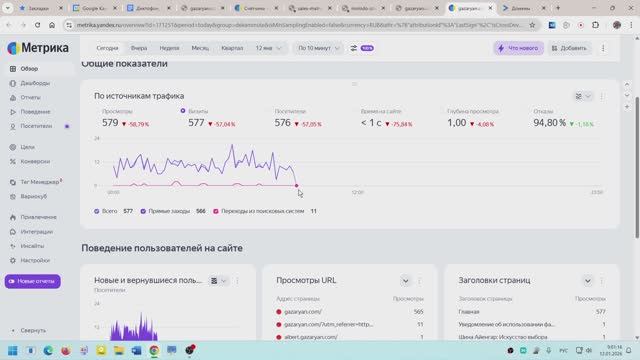
Task: Switch to Google browser tab
Action: coord(94,8)
